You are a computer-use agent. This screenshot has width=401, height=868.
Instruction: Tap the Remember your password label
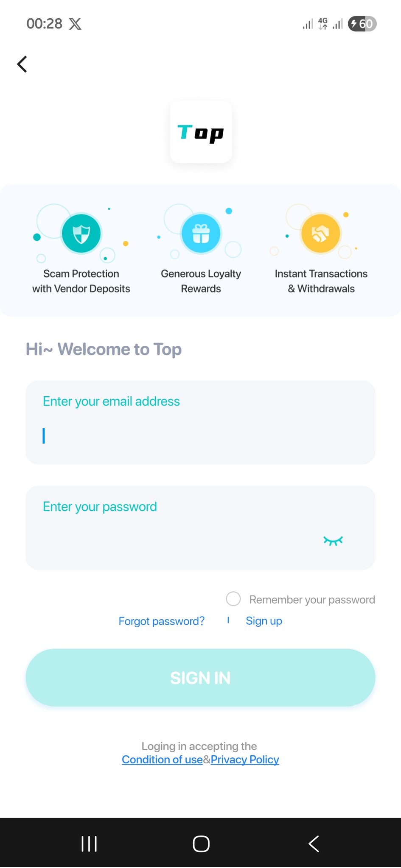click(x=312, y=600)
